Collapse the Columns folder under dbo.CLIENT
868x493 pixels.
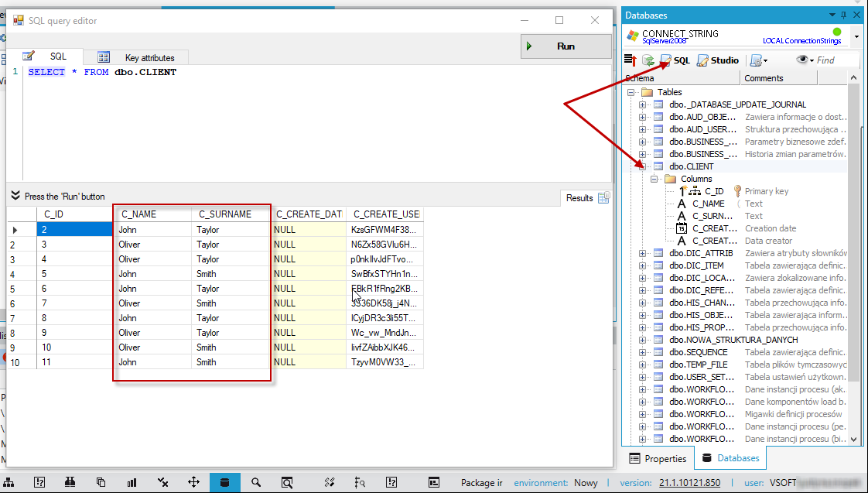pyautogui.click(x=654, y=179)
